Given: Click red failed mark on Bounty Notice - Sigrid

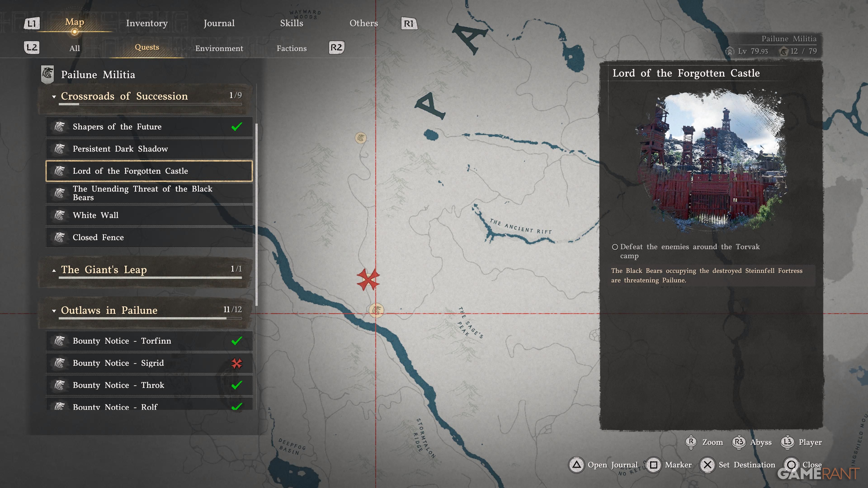Looking at the screenshot, I should tap(236, 363).
